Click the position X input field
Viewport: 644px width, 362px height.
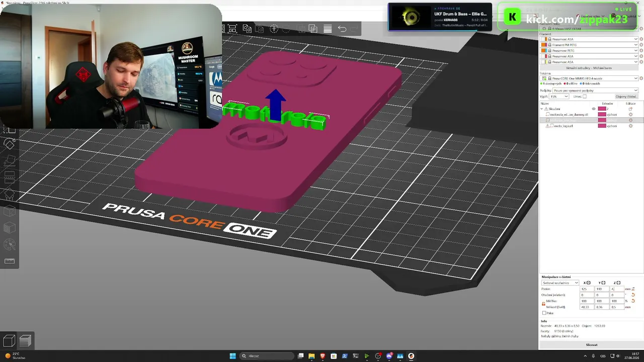coord(587,289)
